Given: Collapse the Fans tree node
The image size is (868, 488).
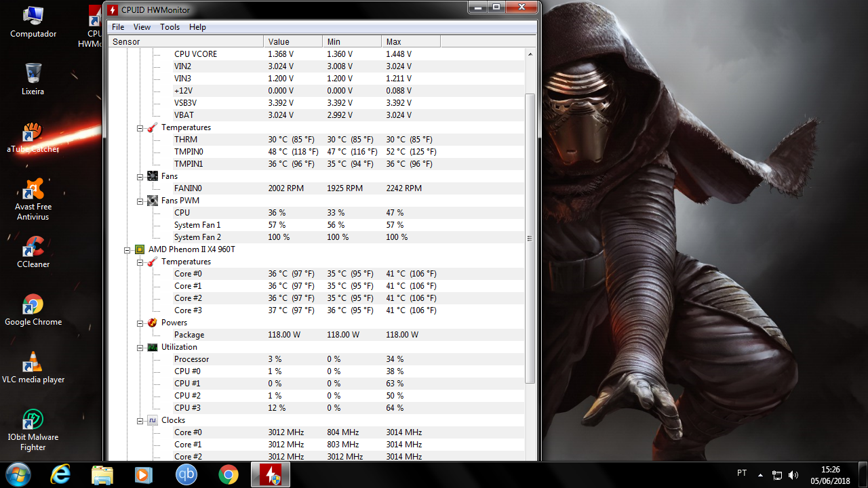Looking at the screenshot, I should 140,177.
